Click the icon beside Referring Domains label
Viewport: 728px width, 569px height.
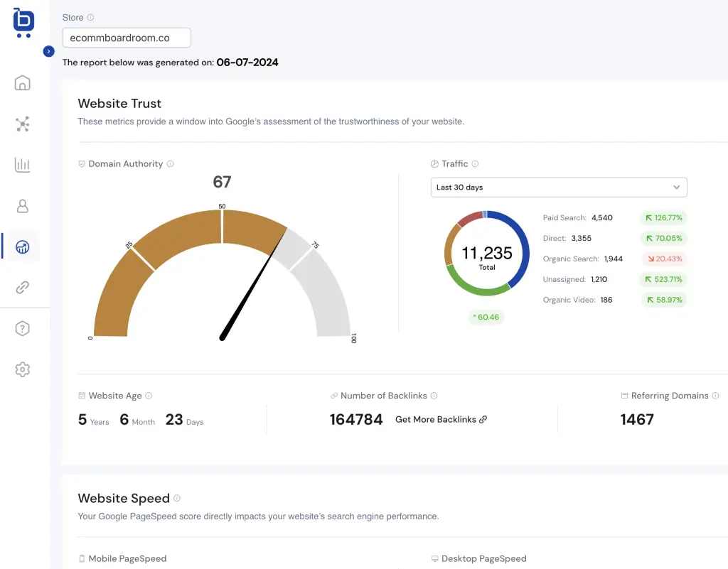tap(624, 396)
